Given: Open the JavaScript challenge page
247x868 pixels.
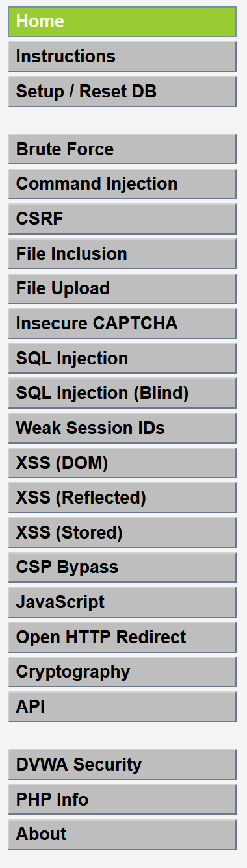Looking at the screenshot, I should click(122, 602).
